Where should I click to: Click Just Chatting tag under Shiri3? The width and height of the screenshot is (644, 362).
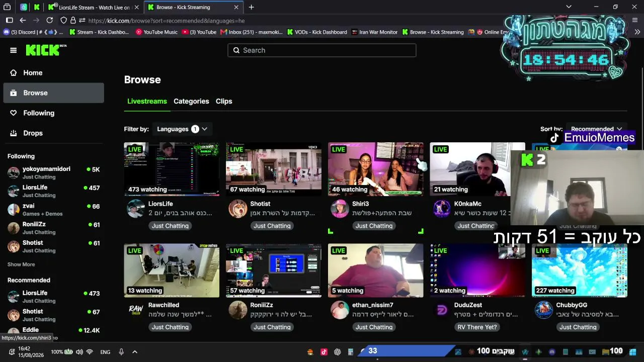[x=374, y=226]
